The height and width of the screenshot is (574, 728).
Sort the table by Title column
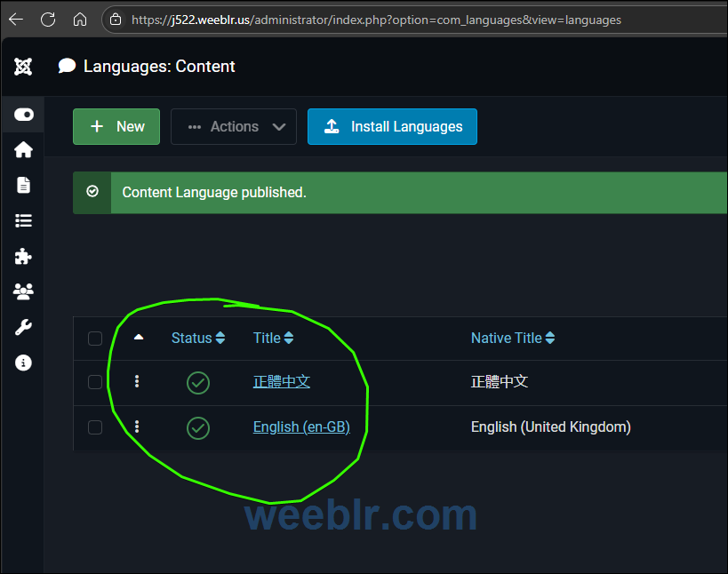point(273,338)
